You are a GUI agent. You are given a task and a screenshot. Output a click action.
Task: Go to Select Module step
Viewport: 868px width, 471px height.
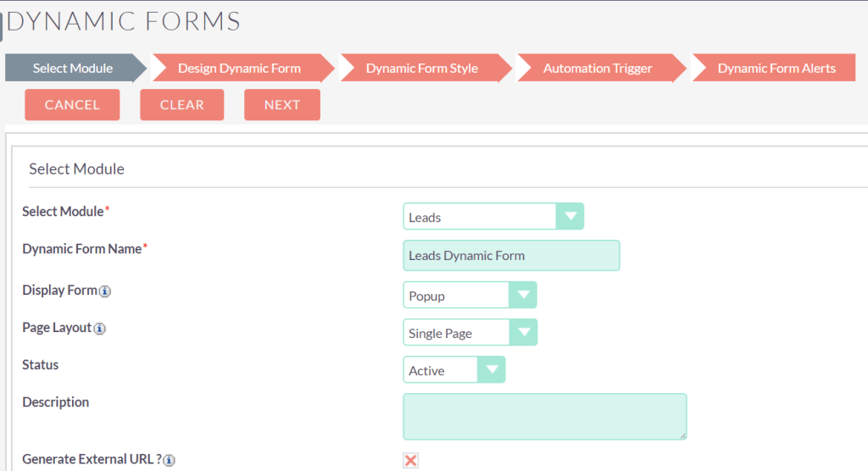click(x=73, y=68)
